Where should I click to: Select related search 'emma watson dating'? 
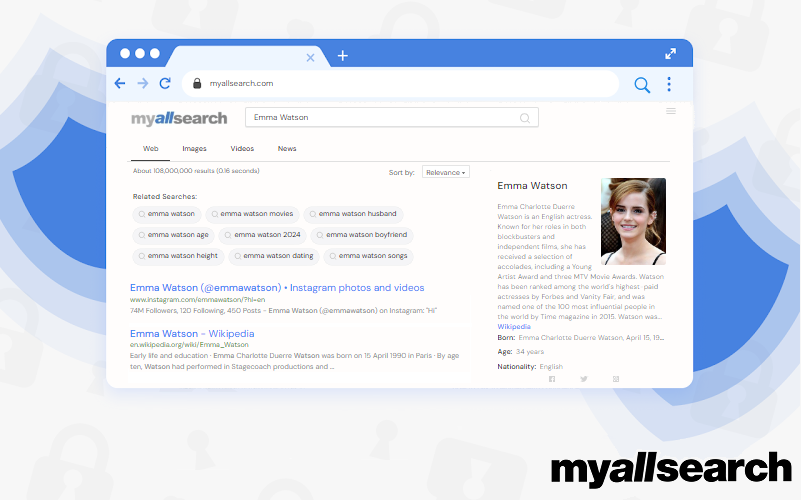tap(274, 256)
